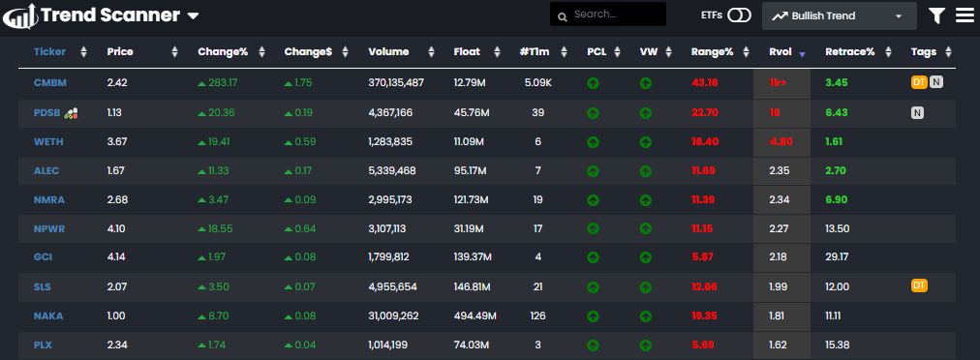The image size is (980, 360).
Task: Click CMBM VW green up-arrow icon
Action: 646,82
